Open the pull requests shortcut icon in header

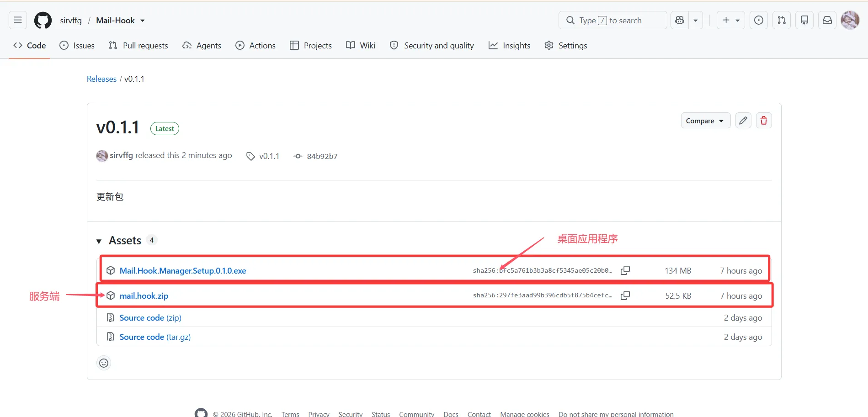point(782,20)
